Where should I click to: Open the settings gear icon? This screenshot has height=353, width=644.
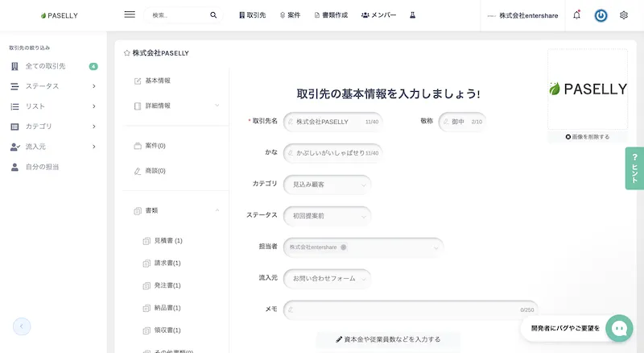click(x=624, y=15)
